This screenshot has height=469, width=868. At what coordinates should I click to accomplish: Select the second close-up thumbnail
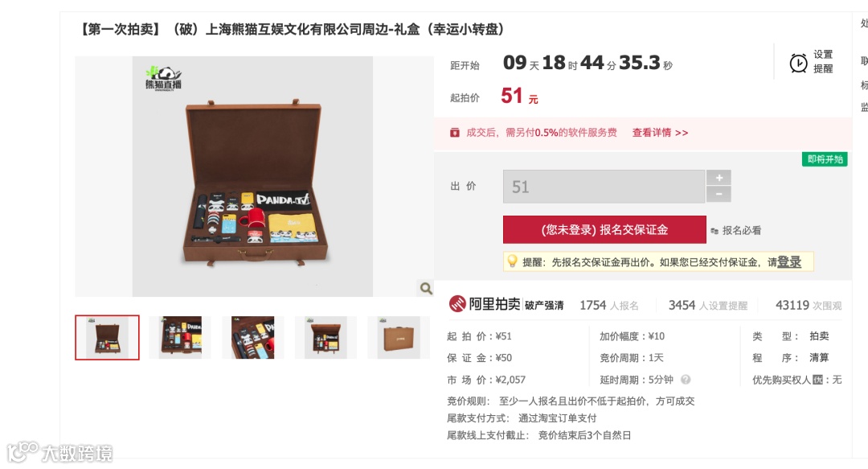(180, 338)
